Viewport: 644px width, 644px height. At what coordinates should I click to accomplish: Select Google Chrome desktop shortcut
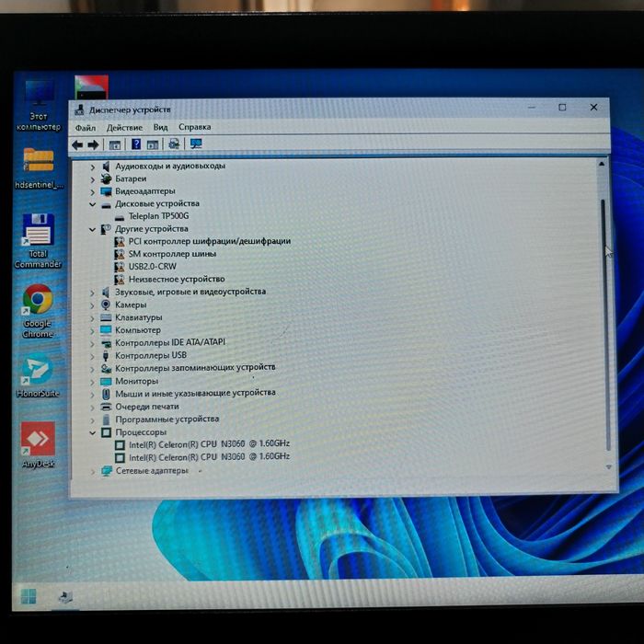click(x=38, y=311)
